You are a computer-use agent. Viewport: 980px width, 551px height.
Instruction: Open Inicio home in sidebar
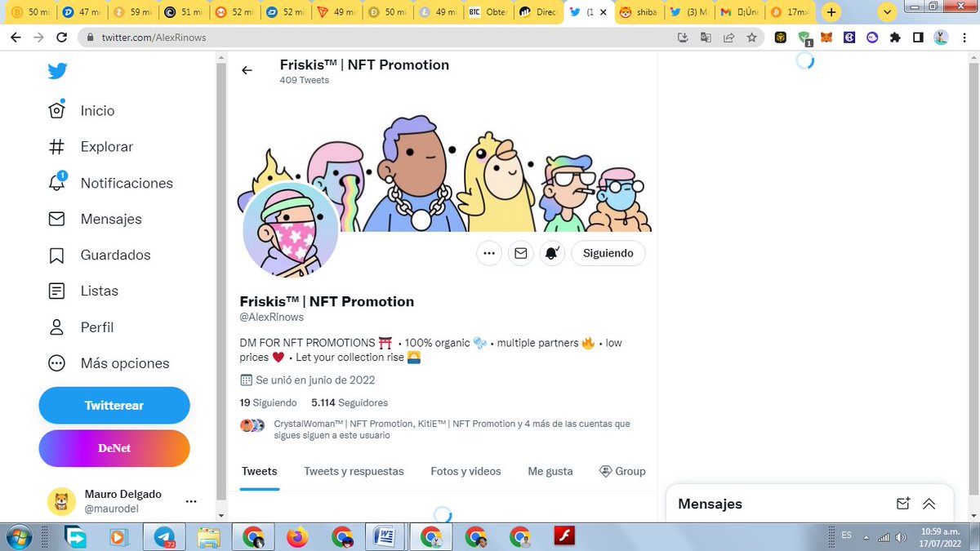[x=82, y=111]
